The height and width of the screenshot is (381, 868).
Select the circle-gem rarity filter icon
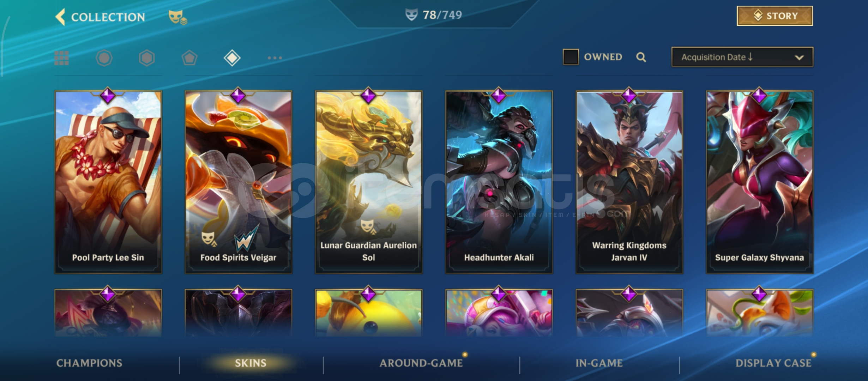pos(104,58)
